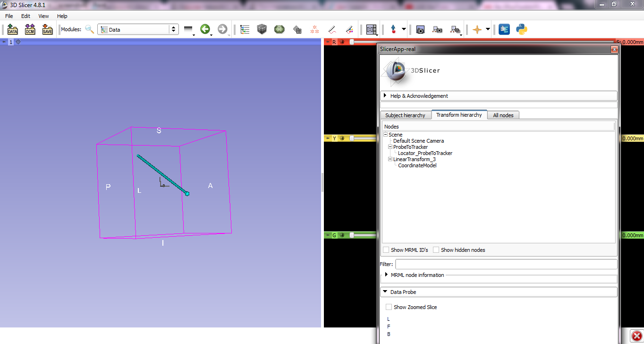Launch the Extensions Manager icon
Screen dimensions: 644x344
[504, 29]
